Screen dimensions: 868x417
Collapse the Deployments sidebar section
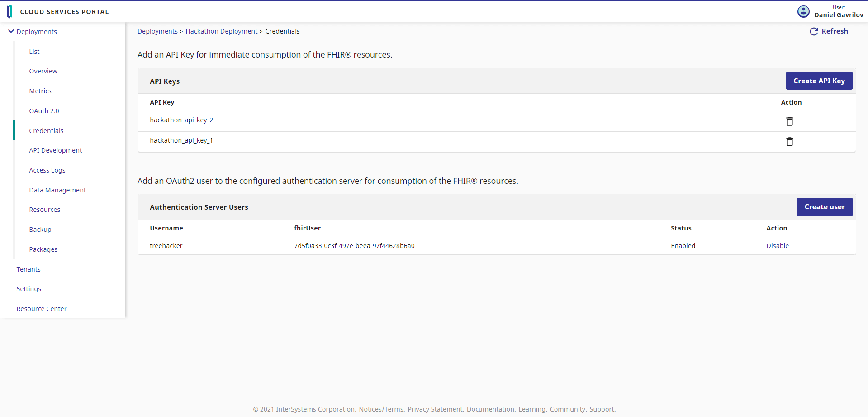[11, 31]
